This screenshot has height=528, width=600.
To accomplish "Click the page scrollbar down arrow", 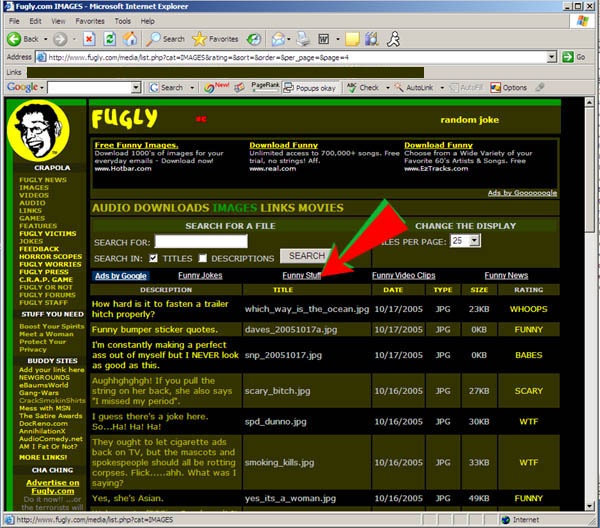I will coord(589,506).
